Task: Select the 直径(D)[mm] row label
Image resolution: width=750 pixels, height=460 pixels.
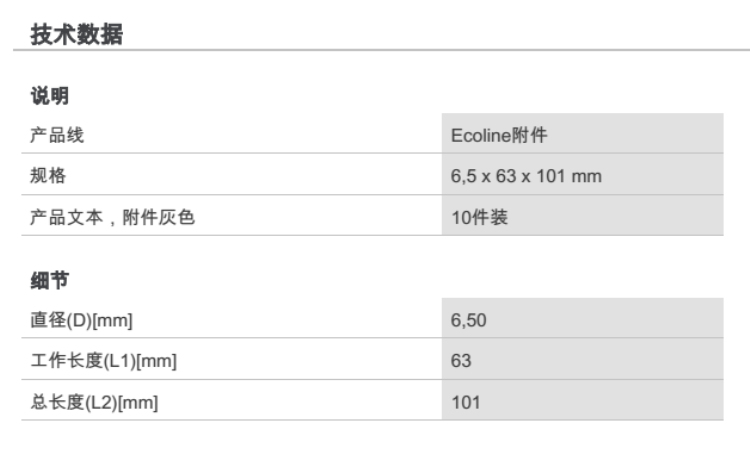Action: click(81, 320)
